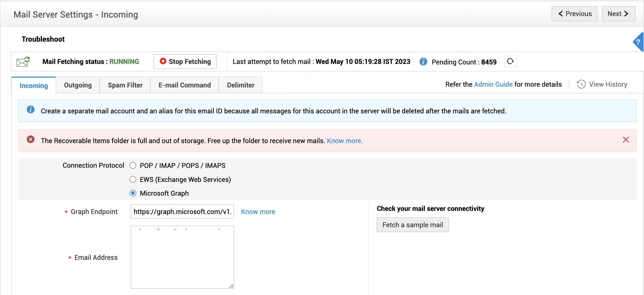Screen dimensions: 644x295
Task: Select POP / IMAP / POPS / IMAPS protocol
Action: click(133, 166)
